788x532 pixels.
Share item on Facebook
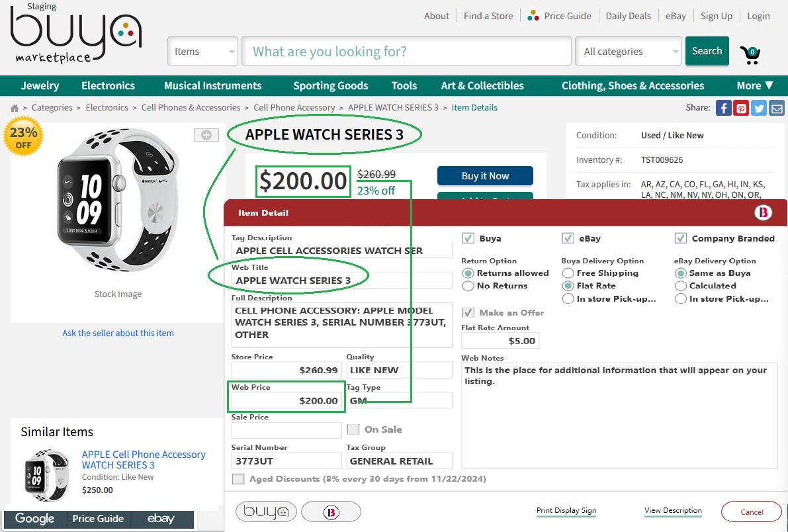[723, 108]
